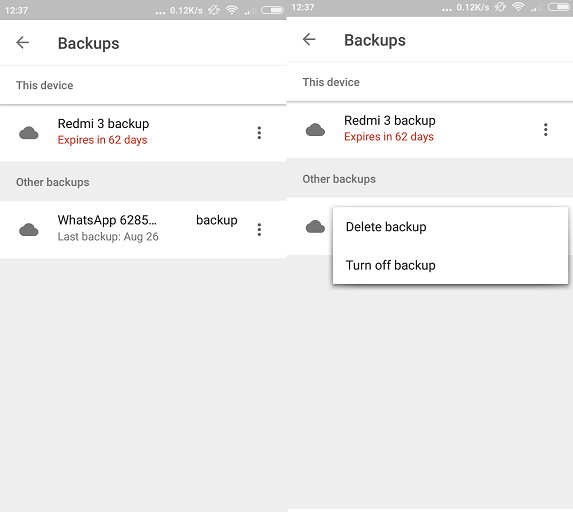Open WhatsApp backup three-dot menu
573x512 pixels.
(259, 230)
